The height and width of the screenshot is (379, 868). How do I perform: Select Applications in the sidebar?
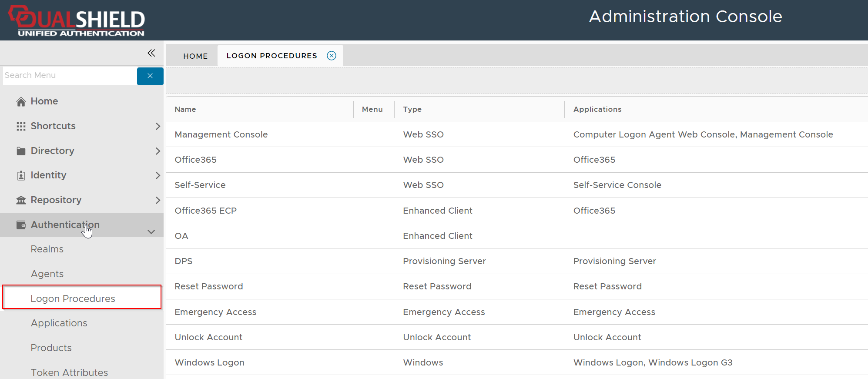coord(59,323)
